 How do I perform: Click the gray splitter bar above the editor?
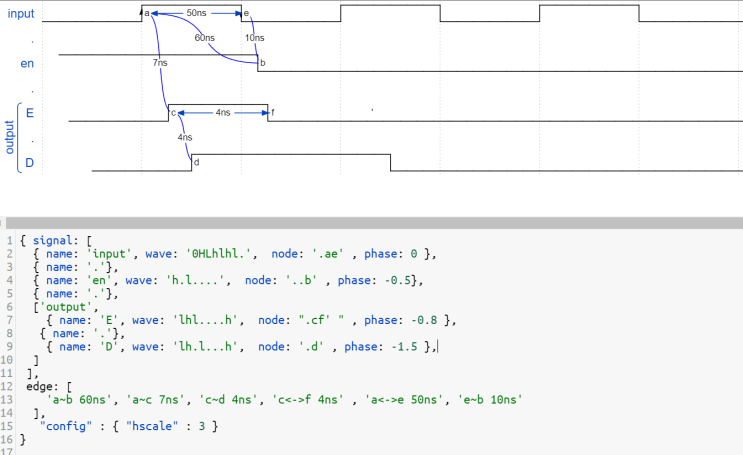pos(372,223)
